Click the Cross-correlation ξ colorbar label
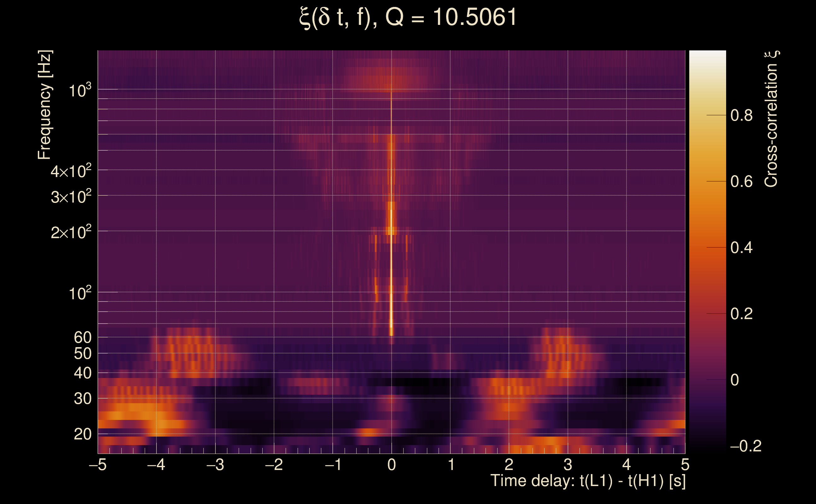The image size is (816, 504). 771,119
